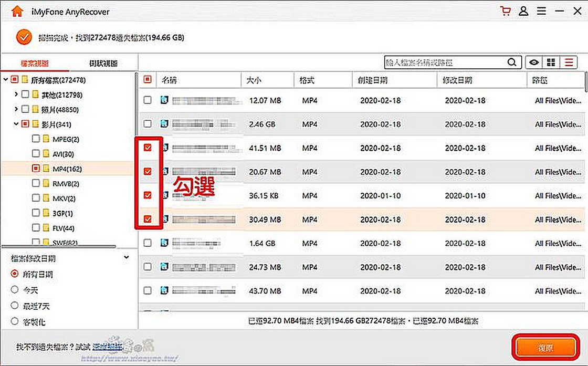Switch to thumbnail grid view icon
Viewport: 588px width, 366px height.
click(551, 62)
